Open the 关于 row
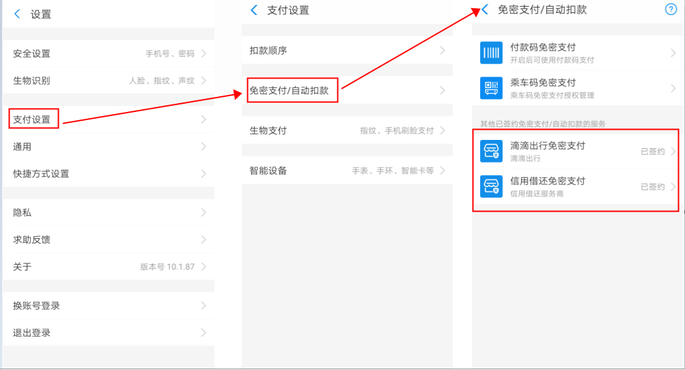 point(109,266)
